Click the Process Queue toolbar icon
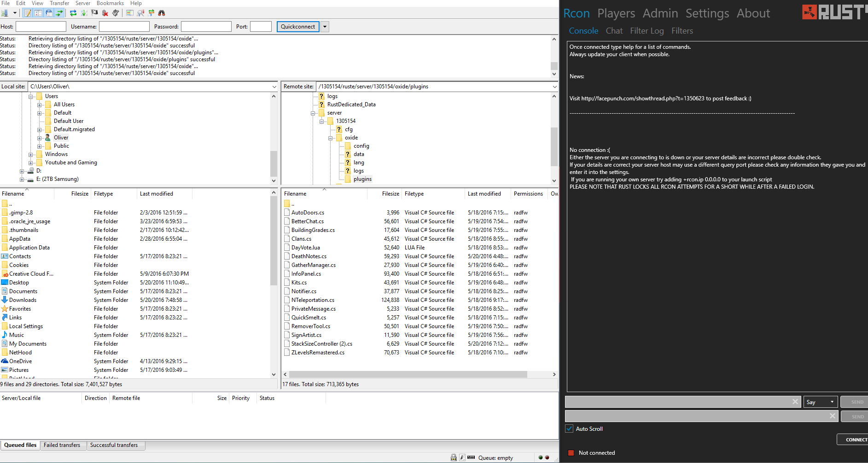 point(84,13)
